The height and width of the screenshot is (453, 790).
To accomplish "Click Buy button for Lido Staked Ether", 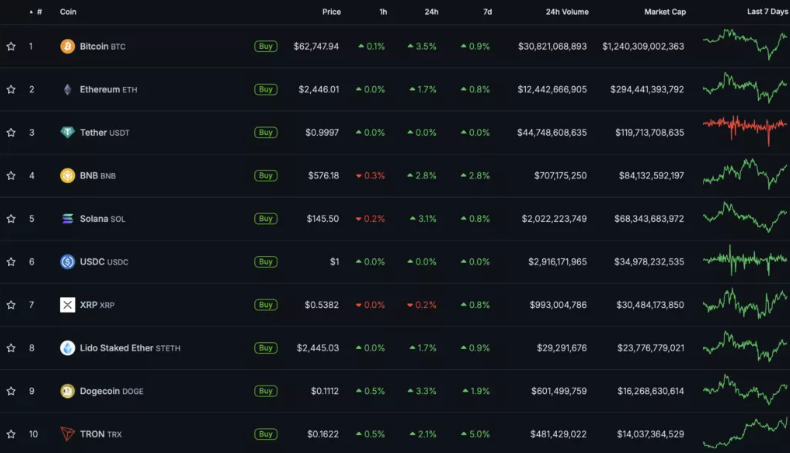I will (266, 348).
